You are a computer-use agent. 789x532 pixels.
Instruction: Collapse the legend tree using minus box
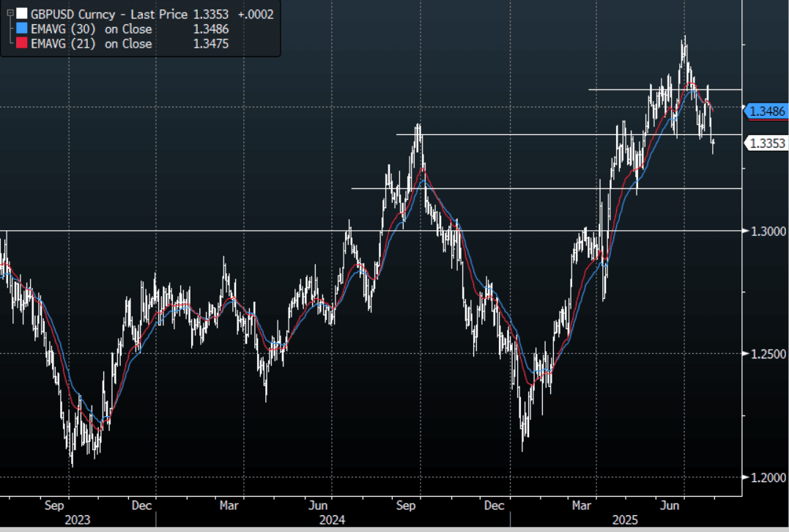point(10,12)
